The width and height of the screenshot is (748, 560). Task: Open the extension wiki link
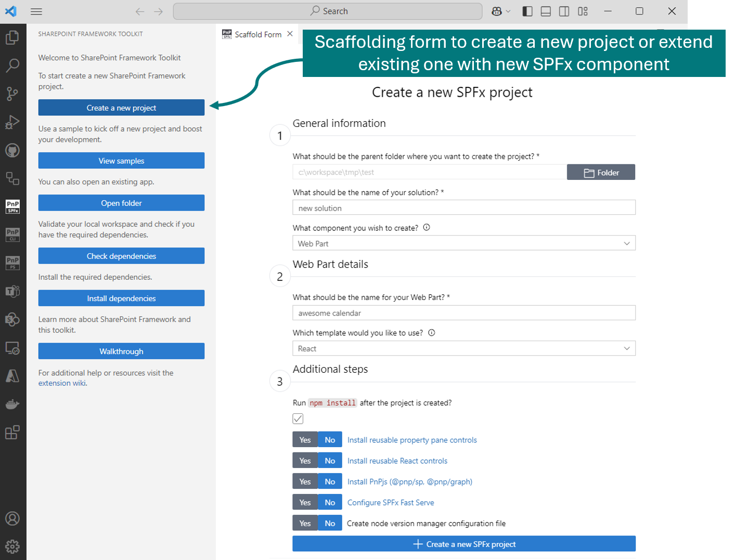tap(62, 383)
